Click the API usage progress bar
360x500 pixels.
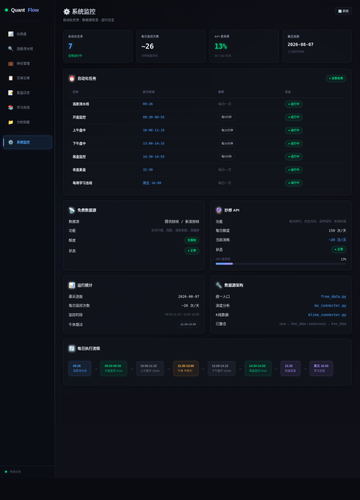(281, 264)
